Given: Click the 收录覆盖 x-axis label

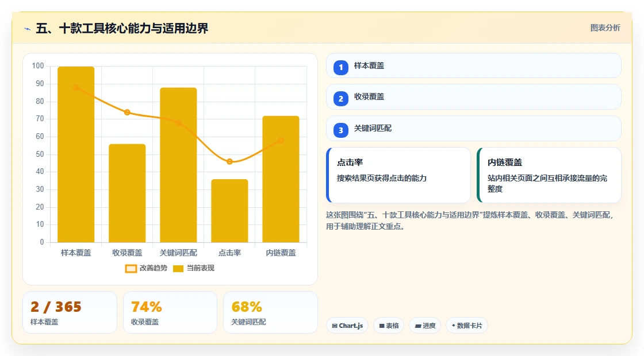Looking at the screenshot, I should click(x=127, y=253).
